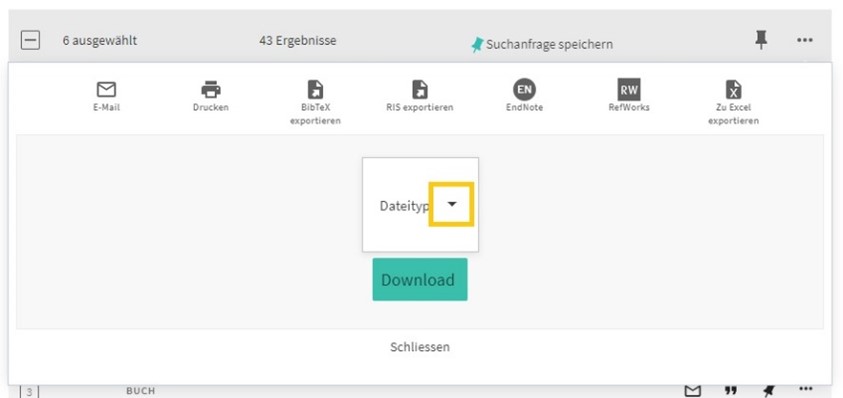The height and width of the screenshot is (398, 843).
Task: Click Schliessen to close export panel
Action: [420, 347]
